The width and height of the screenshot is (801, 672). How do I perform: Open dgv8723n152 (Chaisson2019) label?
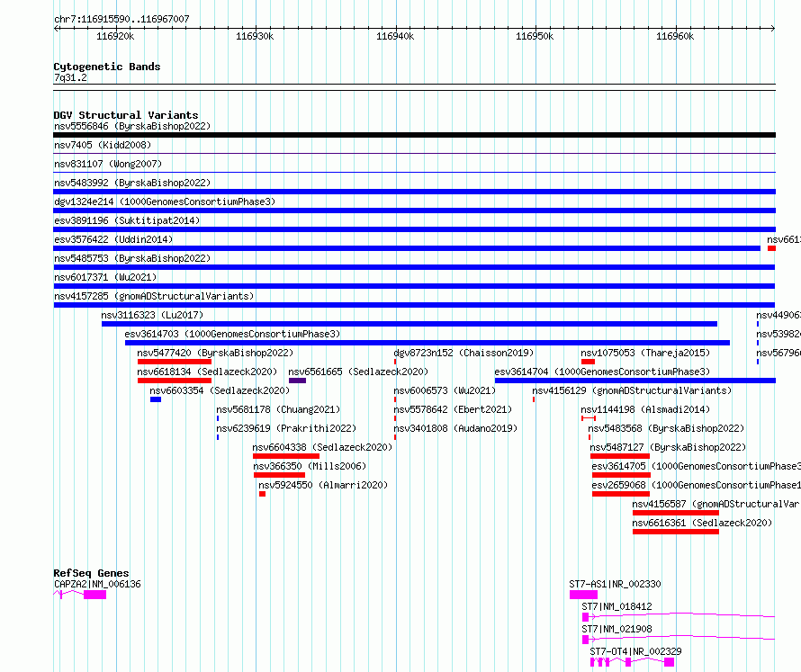pyautogui.click(x=463, y=353)
